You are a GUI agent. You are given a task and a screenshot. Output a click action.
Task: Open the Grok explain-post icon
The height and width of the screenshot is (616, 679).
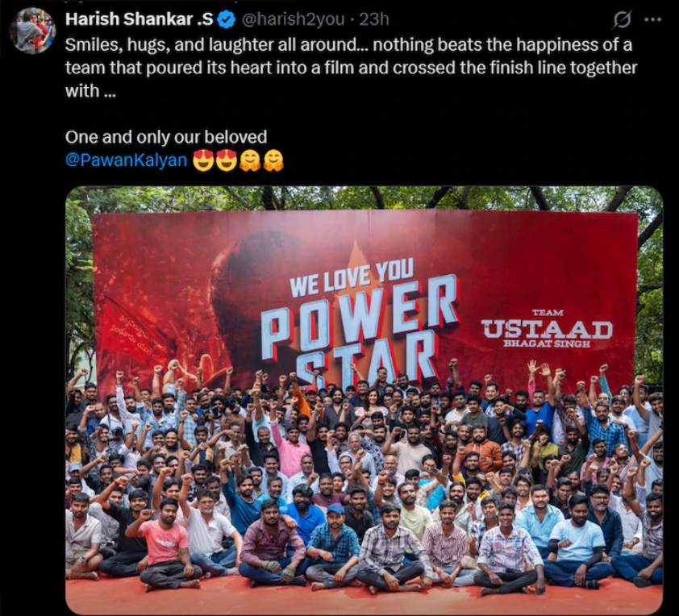[x=623, y=19]
